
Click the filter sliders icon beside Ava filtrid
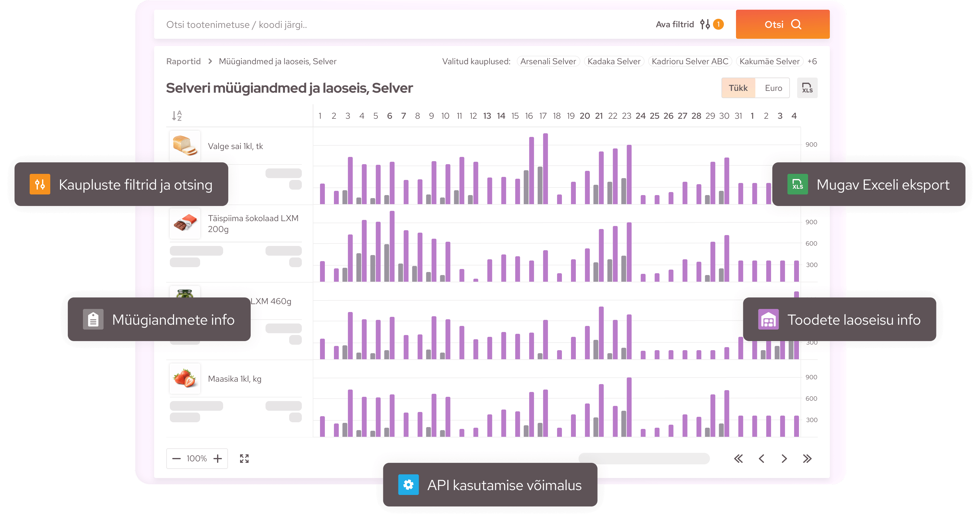(x=705, y=24)
